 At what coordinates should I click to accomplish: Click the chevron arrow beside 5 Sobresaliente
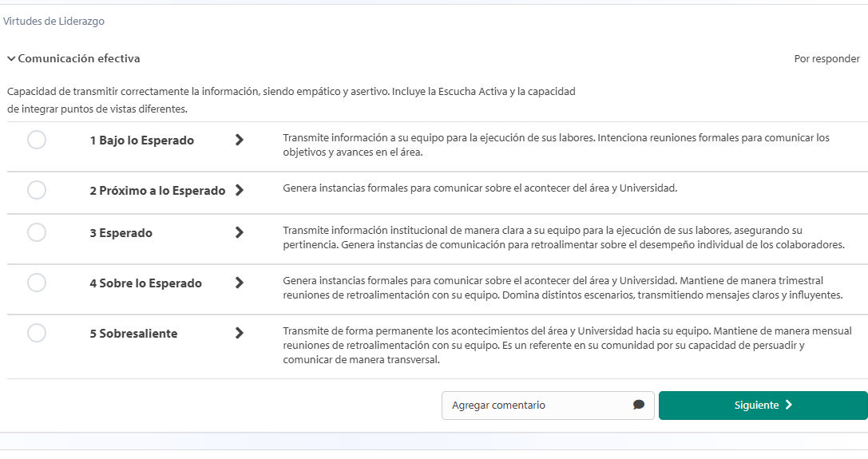239,333
